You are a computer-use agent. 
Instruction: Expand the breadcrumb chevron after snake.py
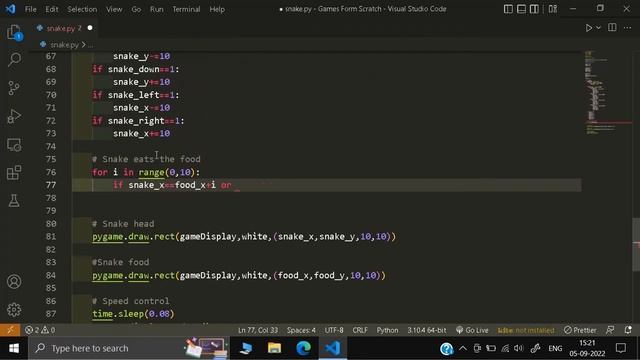tap(84, 44)
